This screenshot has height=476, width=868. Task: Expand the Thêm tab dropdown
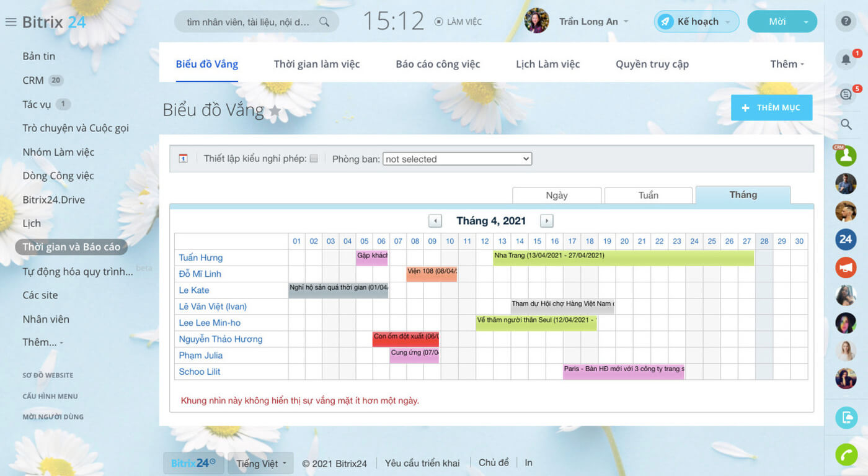[787, 64]
